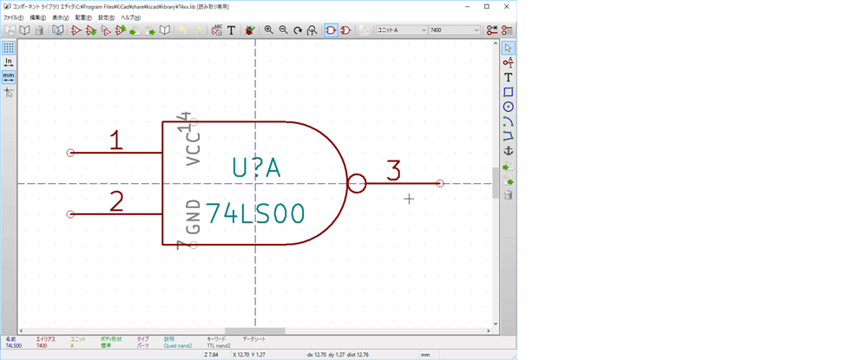Run the design rule check bug icon

[250, 29]
